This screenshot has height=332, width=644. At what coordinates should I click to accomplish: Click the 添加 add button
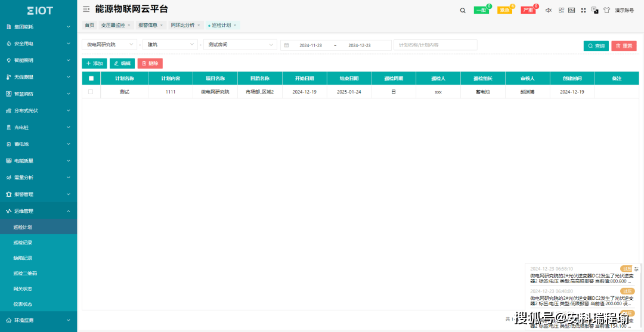point(94,64)
